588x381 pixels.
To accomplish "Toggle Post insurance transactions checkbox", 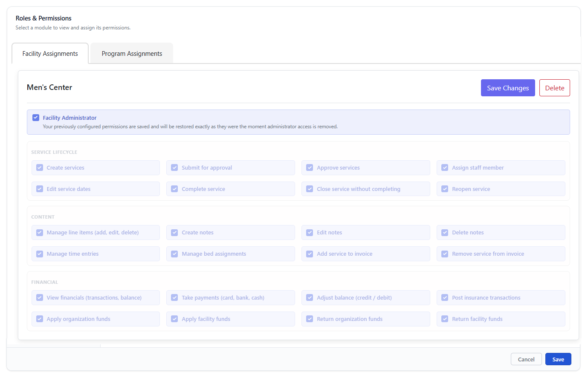I will coord(445,297).
